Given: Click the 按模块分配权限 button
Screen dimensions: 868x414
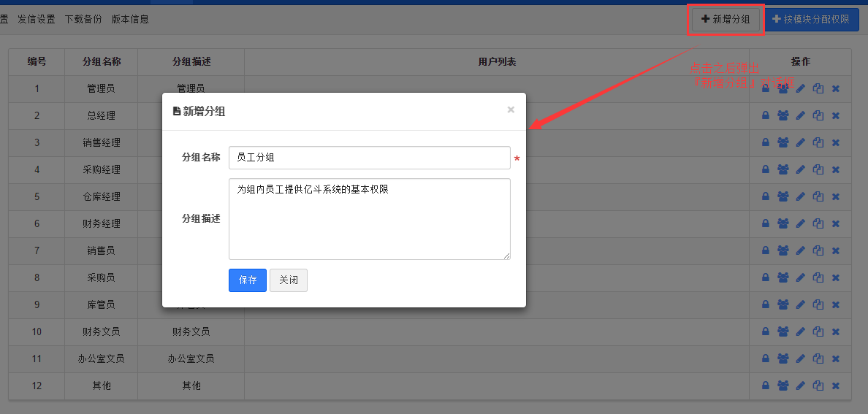Looking at the screenshot, I should pos(812,20).
